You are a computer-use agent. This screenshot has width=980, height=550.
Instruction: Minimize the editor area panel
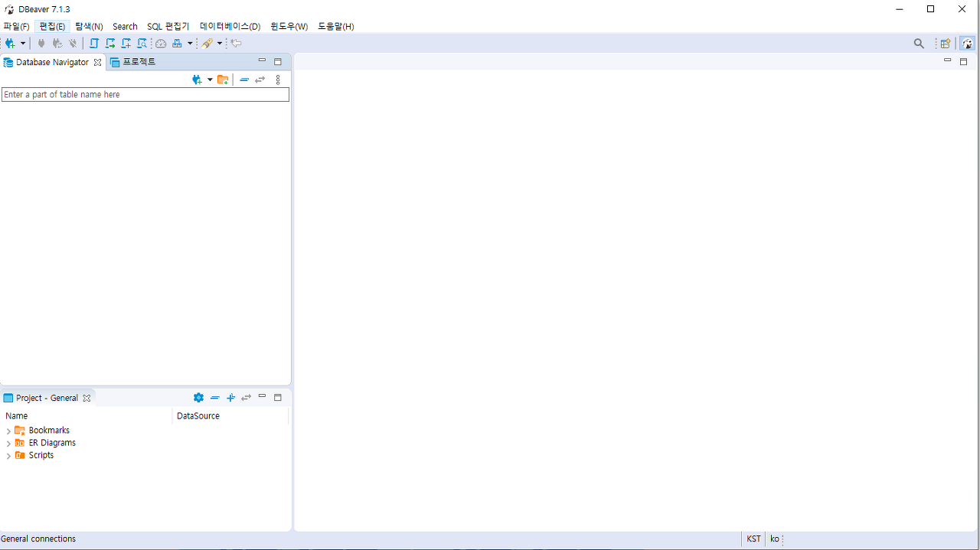(947, 60)
